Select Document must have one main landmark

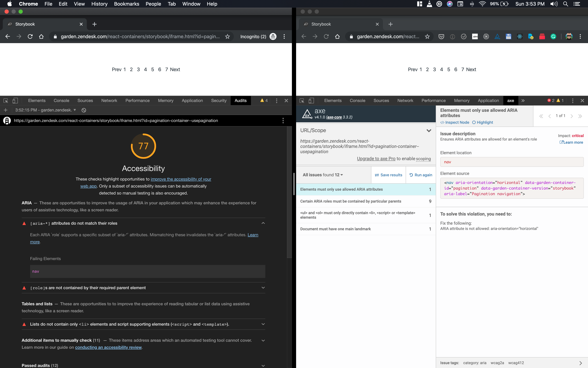(x=366, y=229)
